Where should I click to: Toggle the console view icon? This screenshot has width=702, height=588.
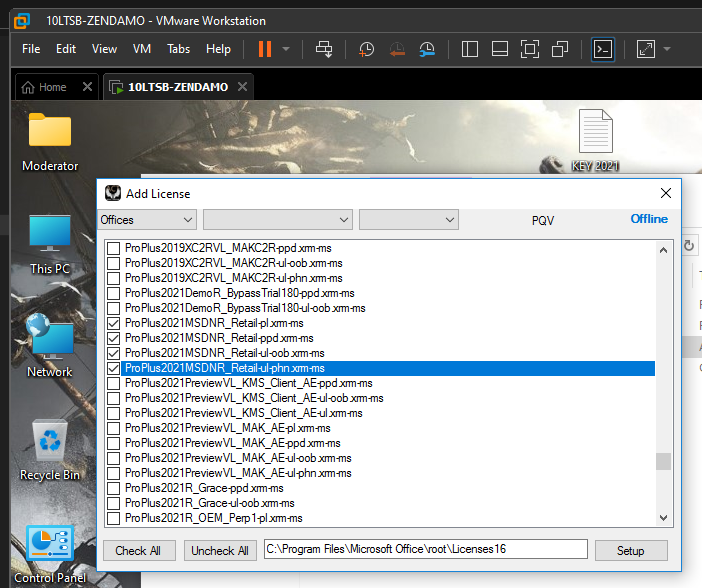[x=603, y=49]
